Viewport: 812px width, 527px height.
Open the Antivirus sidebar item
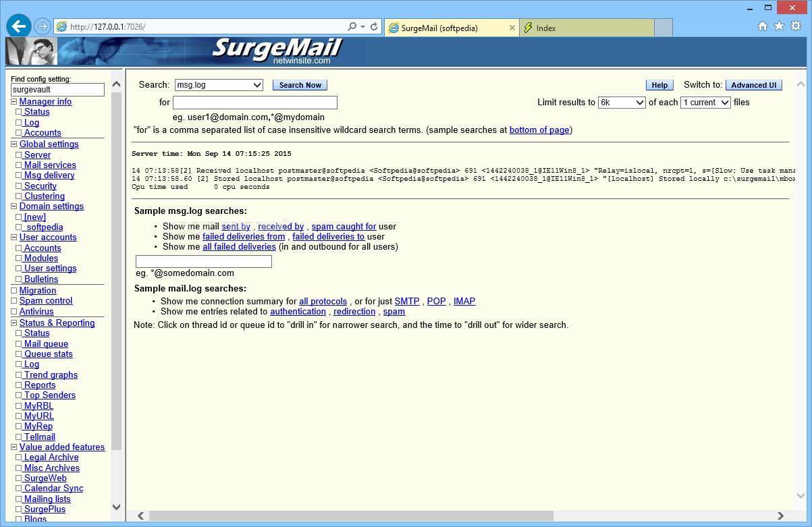pos(36,312)
